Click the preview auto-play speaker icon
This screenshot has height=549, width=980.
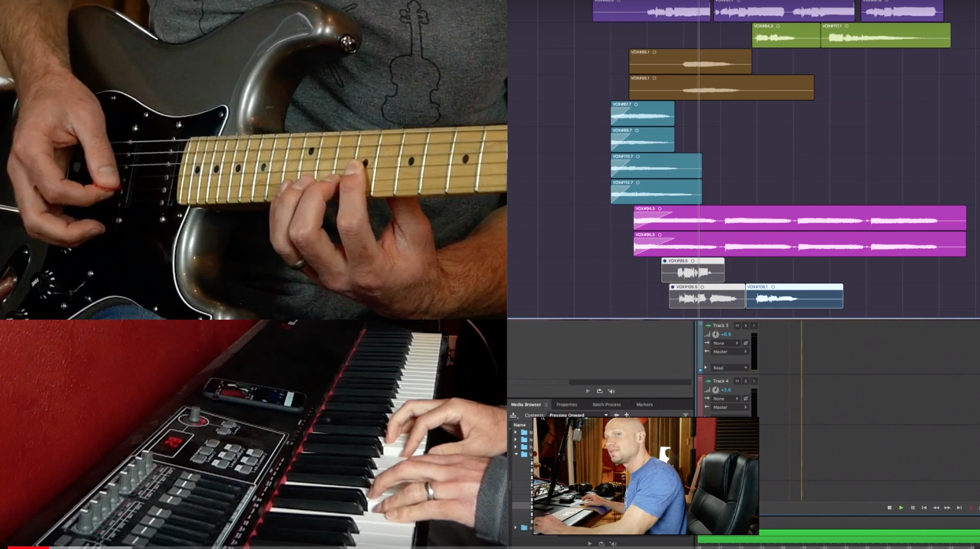(x=611, y=391)
